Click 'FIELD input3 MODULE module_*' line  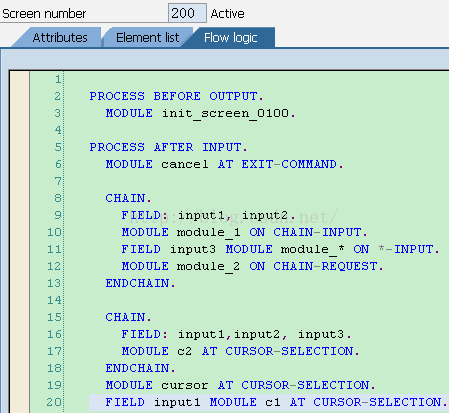point(280,249)
